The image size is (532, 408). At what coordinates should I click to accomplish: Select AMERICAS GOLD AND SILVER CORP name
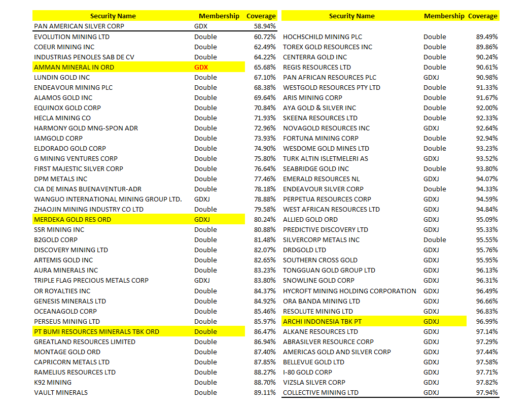point(337,352)
